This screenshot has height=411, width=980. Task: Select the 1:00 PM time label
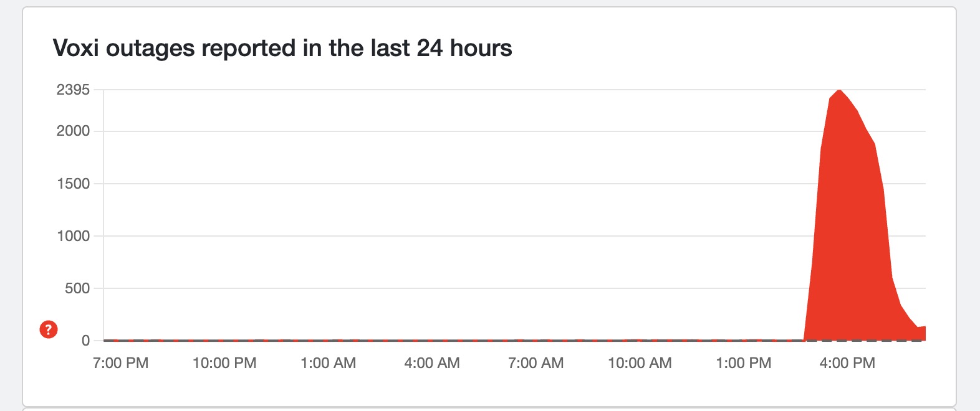pos(743,363)
